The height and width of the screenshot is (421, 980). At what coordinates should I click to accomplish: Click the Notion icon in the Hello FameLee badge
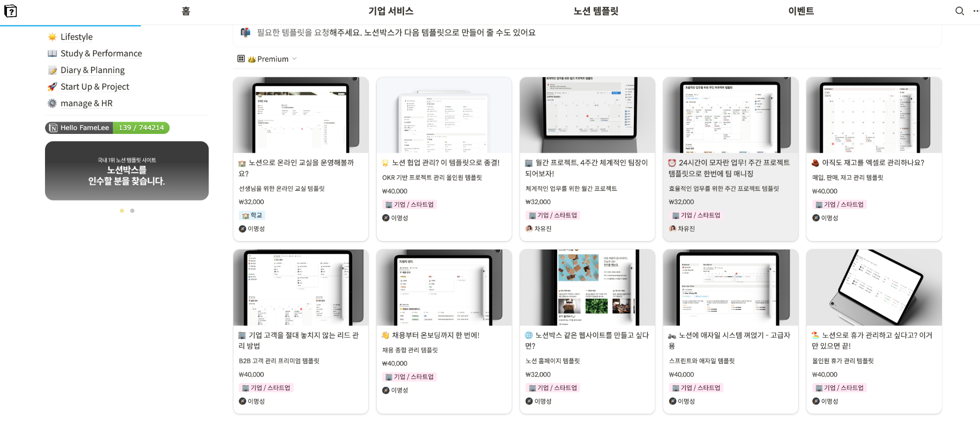53,128
